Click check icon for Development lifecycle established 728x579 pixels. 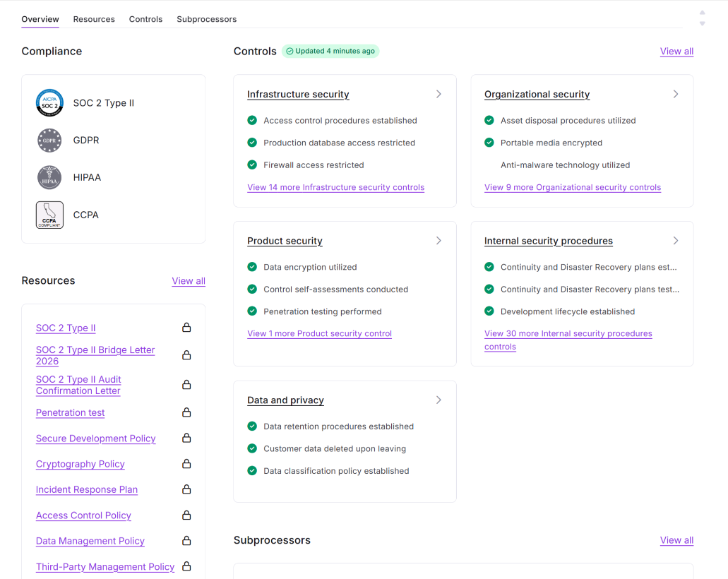(x=489, y=311)
